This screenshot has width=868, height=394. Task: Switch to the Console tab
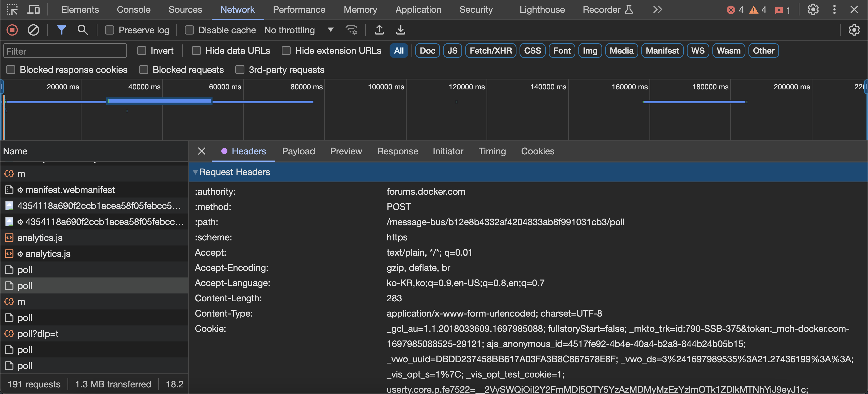tap(133, 9)
